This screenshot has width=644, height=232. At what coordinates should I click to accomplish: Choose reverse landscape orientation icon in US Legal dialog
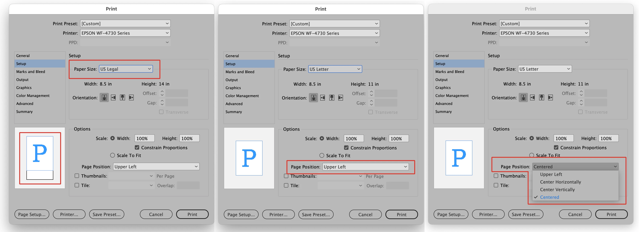click(x=132, y=97)
